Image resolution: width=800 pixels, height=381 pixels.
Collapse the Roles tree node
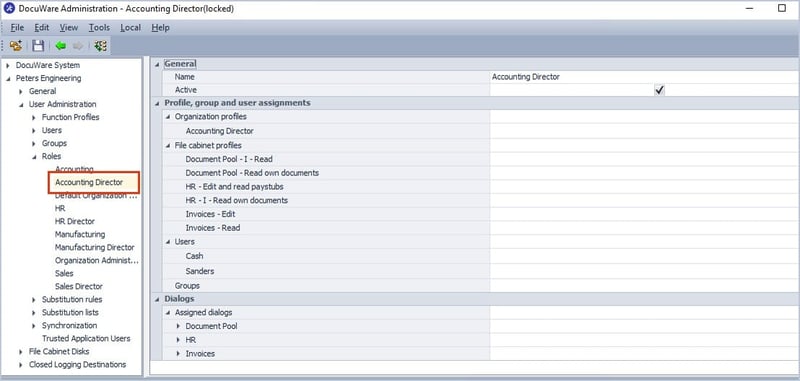pos(34,157)
